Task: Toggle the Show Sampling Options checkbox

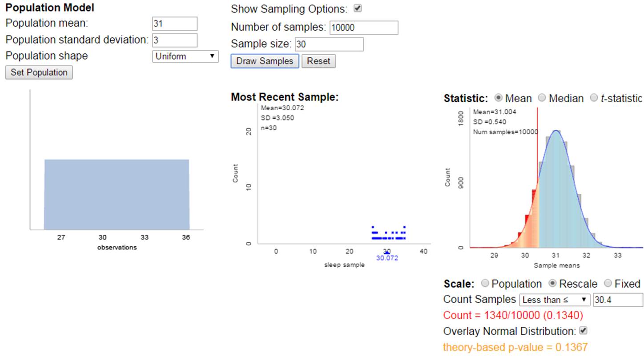Action: [357, 8]
